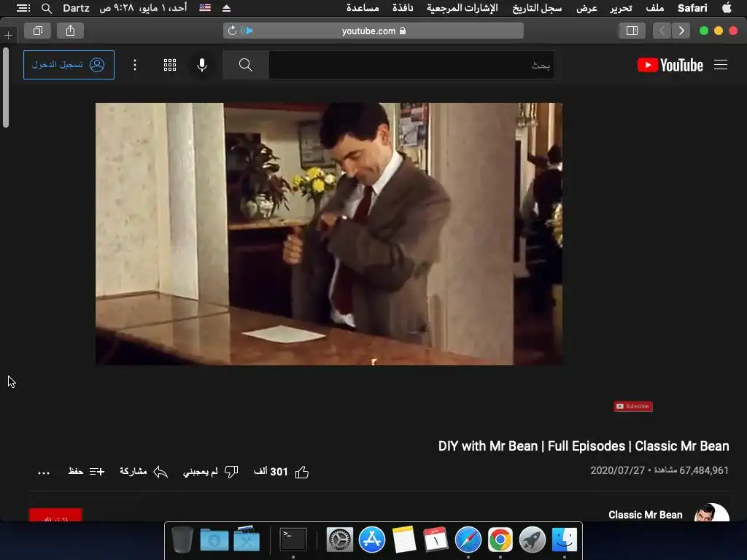This screenshot has height=560, width=747.
Task: Open the Apple menu
Action: tap(727, 7)
